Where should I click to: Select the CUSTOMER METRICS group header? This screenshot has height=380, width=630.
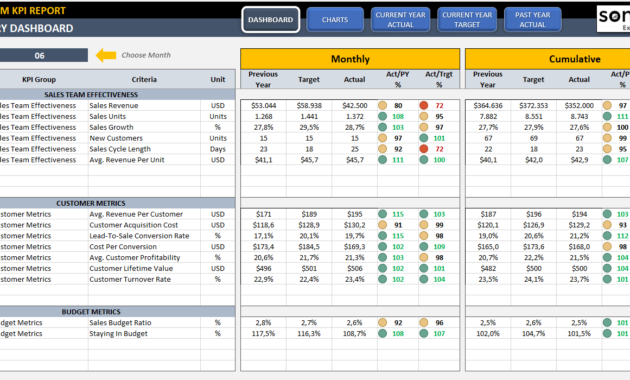point(117,203)
